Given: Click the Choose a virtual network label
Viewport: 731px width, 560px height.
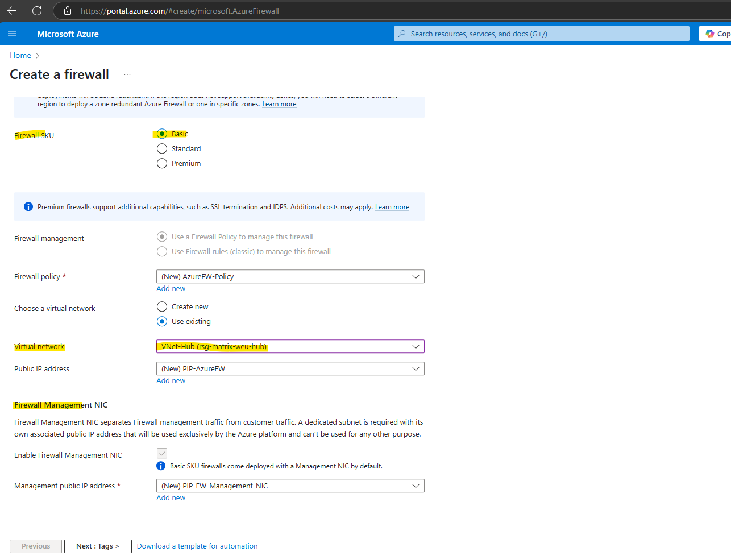Looking at the screenshot, I should coord(55,308).
